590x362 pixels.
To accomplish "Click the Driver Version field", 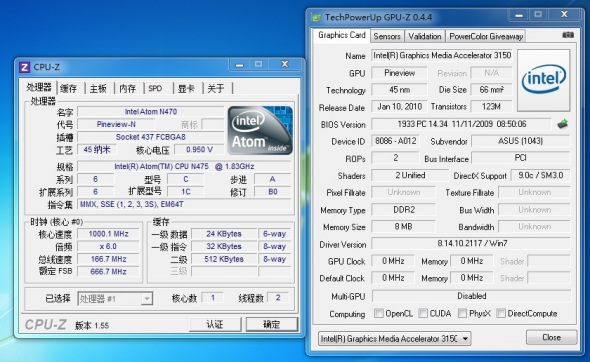I will pyautogui.click(x=471, y=243).
